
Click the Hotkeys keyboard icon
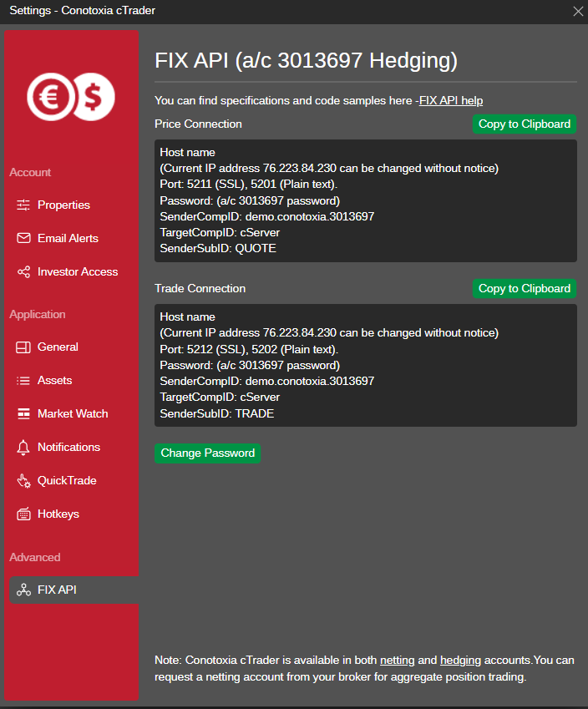23,514
